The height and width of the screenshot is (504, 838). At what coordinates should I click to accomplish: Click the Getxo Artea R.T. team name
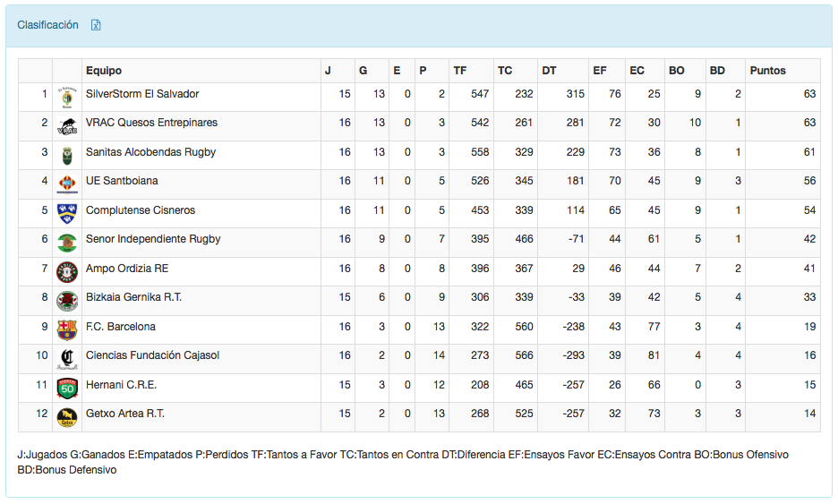[124, 414]
